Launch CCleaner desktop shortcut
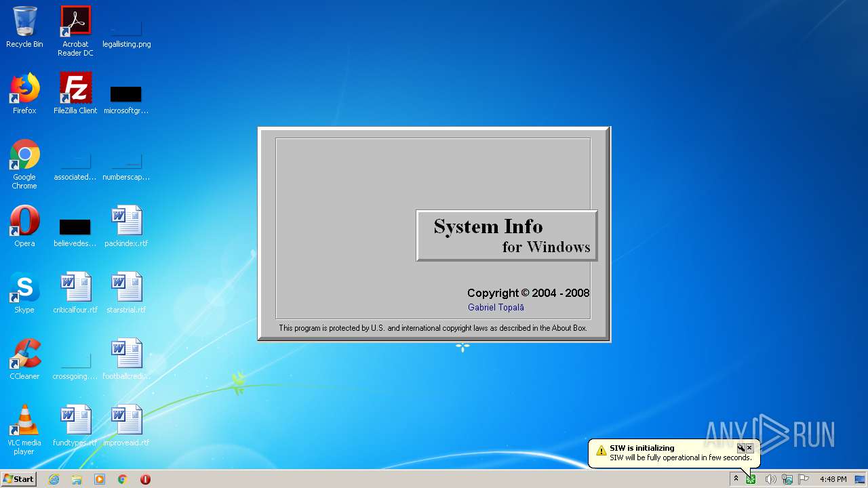868x488 pixels. [24, 359]
